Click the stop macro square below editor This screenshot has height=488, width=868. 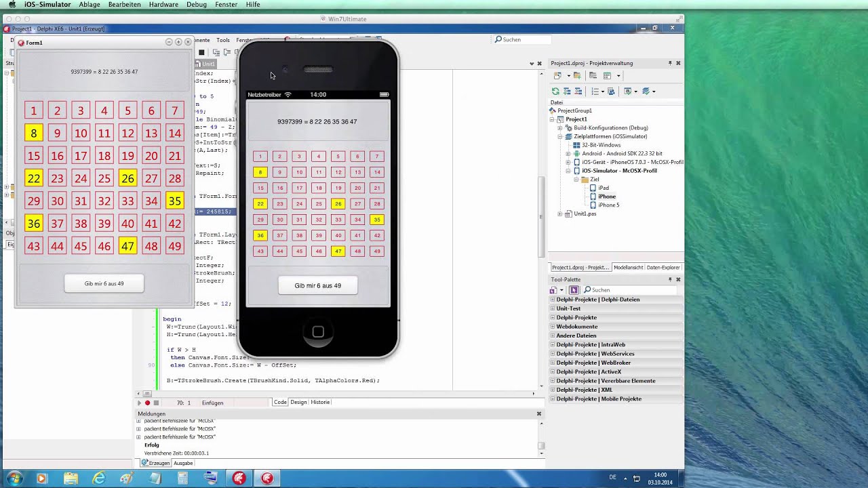[155, 403]
